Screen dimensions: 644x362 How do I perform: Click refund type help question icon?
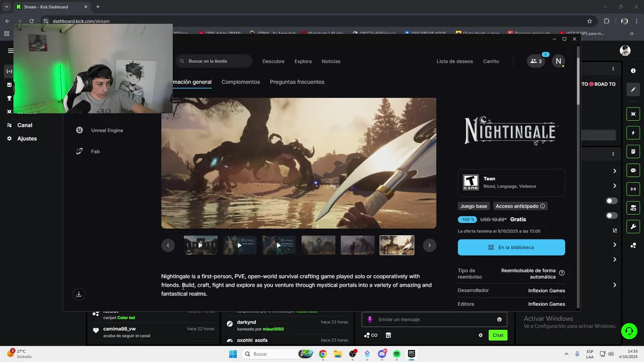tap(561, 273)
